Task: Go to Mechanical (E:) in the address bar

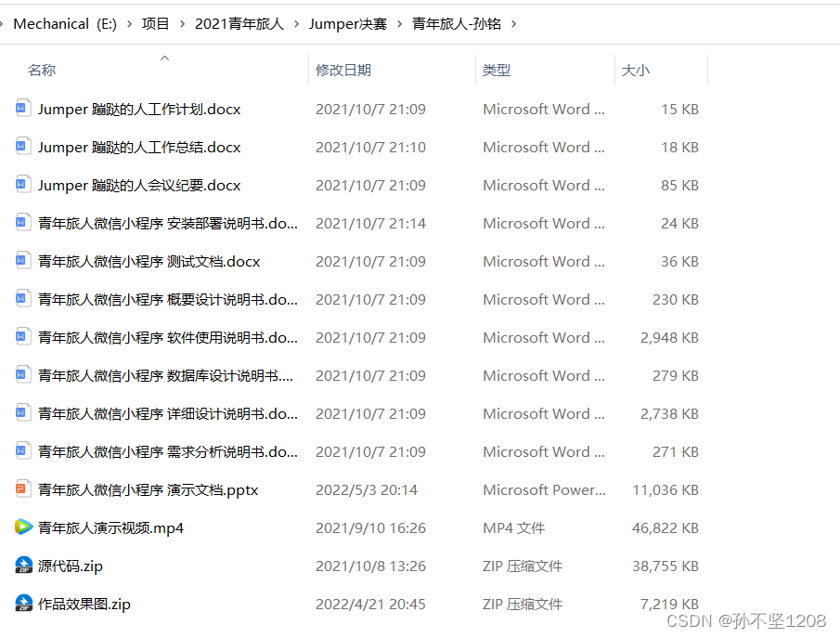Action: (x=65, y=24)
